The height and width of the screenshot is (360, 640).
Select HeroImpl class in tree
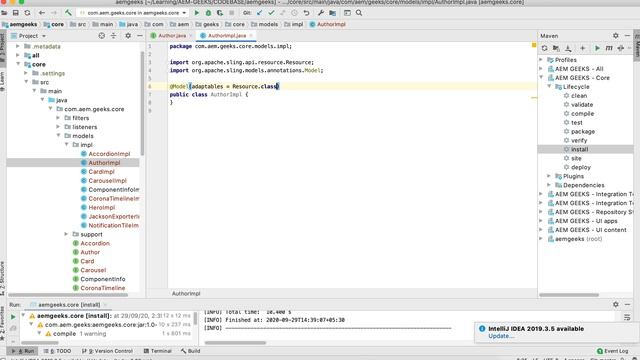102,207
